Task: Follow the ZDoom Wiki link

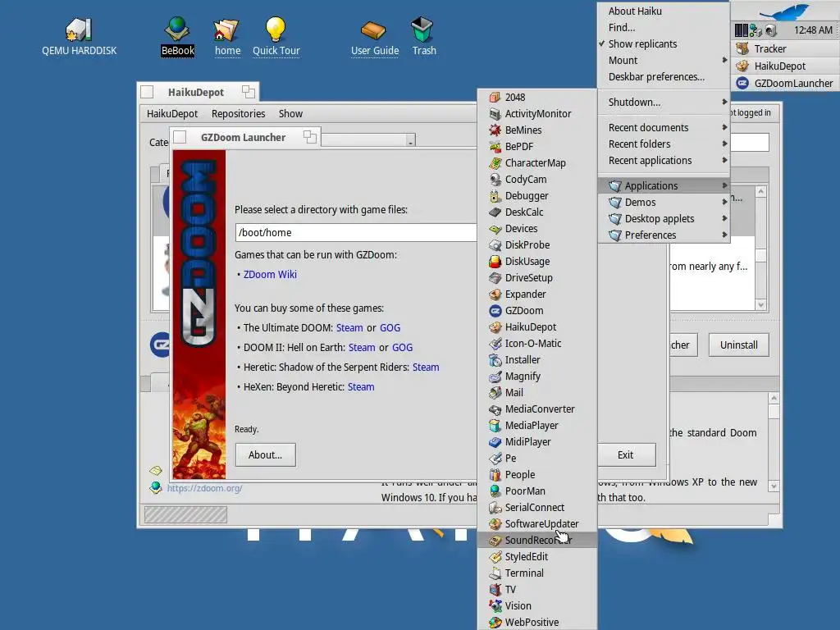Action: coord(270,274)
